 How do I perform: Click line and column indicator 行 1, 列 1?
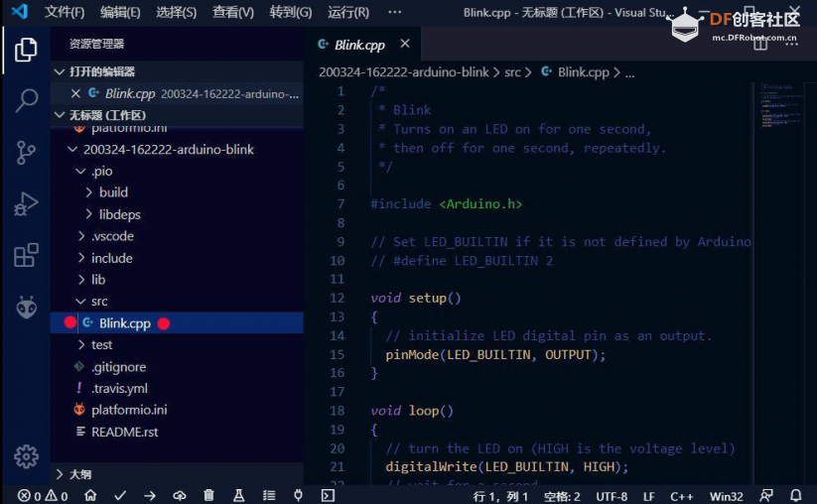(500, 496)
